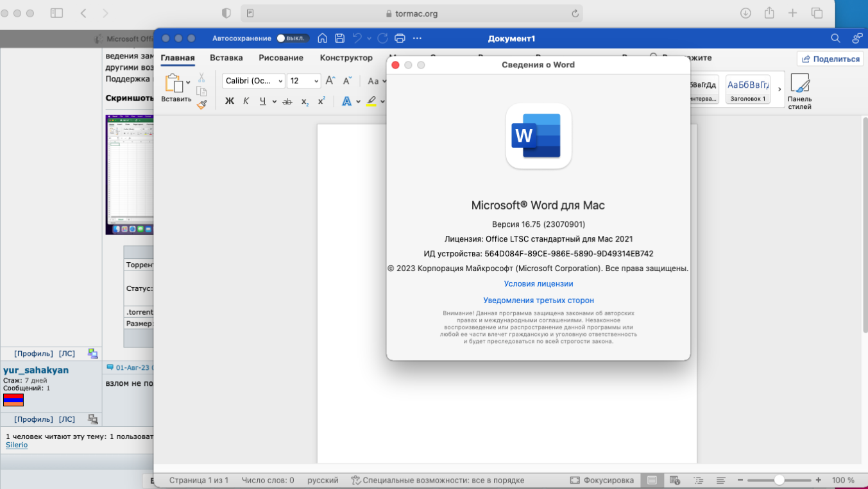Open the Calibri font name dropdown
This screenshot has width=868, height=489.
click(254, 81)
